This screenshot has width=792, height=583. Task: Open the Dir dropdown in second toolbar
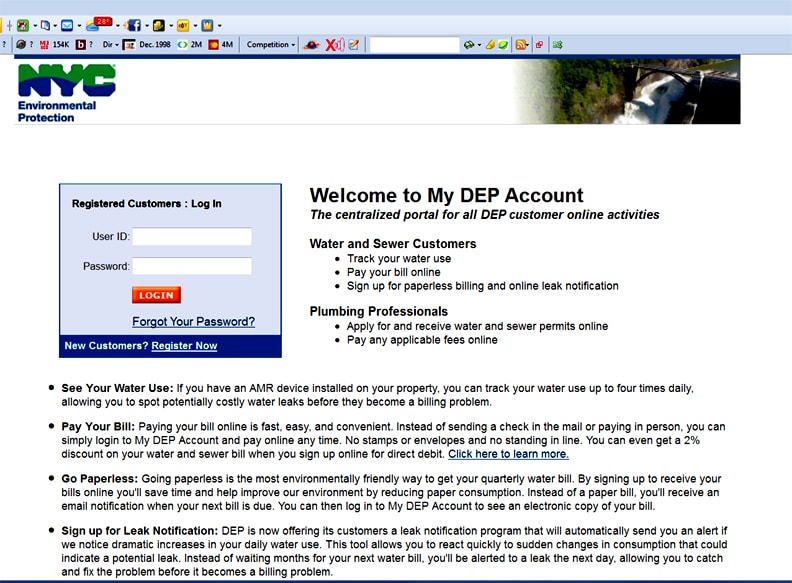coord(110,44)
